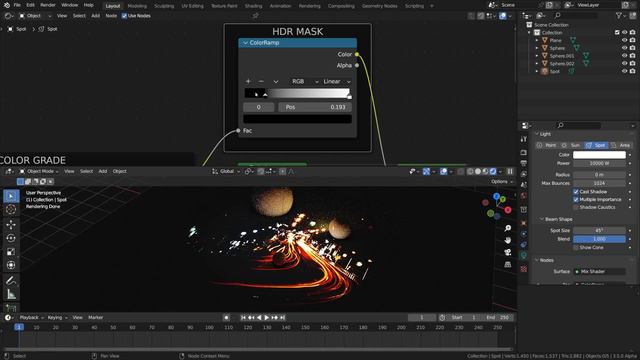Screen dimensions: 640x360
Task: Click the ColorRamp Pos field showing 0.193
Action: (315, 107)
